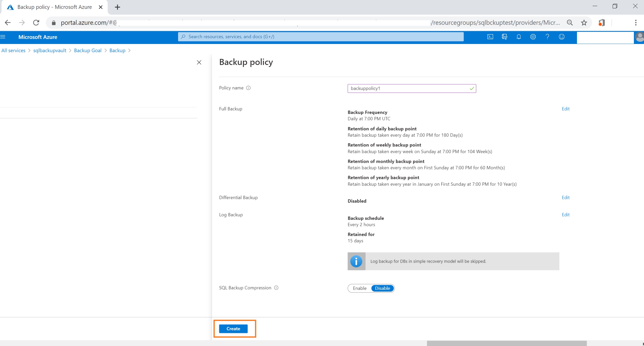Image resolution: width=644 pixels, height=346 pixels.
Task: Open the Cloud Shell icon
Action: pyautogui.click(x=490, y=37)
